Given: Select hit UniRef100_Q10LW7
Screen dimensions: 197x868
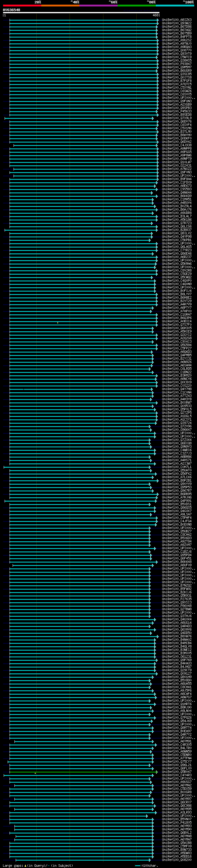Looking at the screenshot, I should [177, 162].
